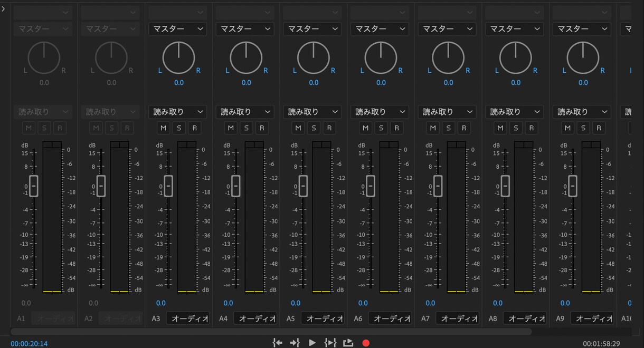Screen dimensions: 644x348
Task: Click the pan knob on track A8
Action: click(x=516, y=57)
